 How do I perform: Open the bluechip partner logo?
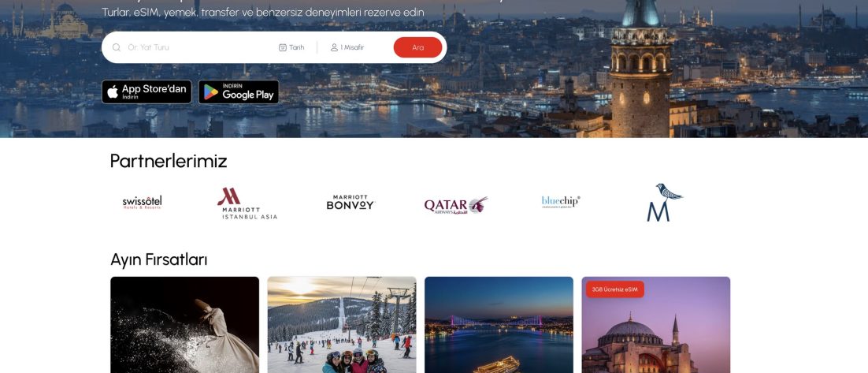tap(561, 202)
